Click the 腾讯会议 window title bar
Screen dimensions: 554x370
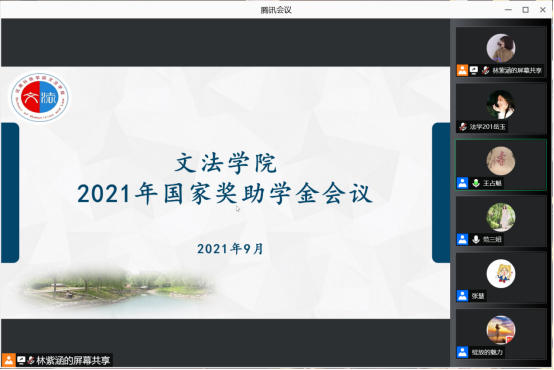(x=276, y=10)
